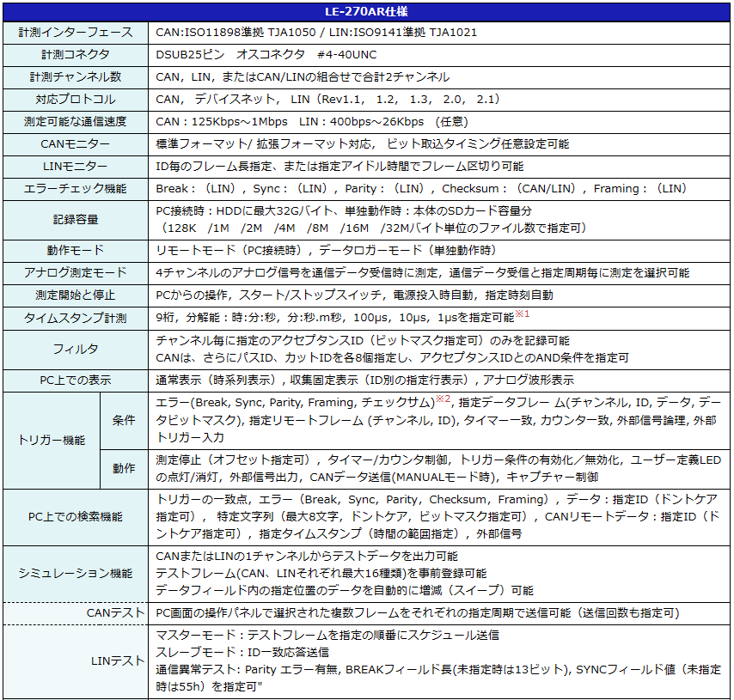Click the PC接続時：HDDに最大32Gバイト line
The image size is (734, 700).
tap(344, 211)
